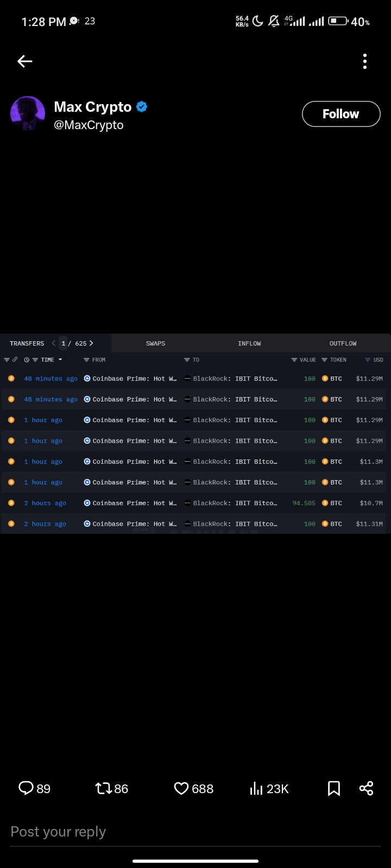391x868 pixels.
Task: Open replies with the comment icon
Action: tap(26, 788)
